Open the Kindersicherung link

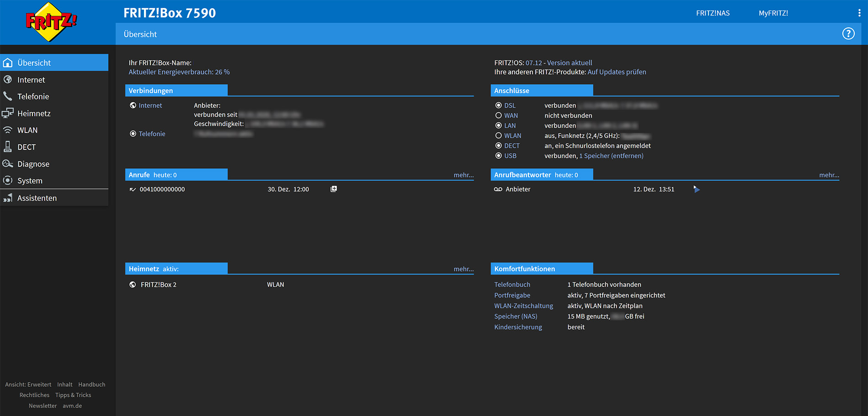(518, 327)
